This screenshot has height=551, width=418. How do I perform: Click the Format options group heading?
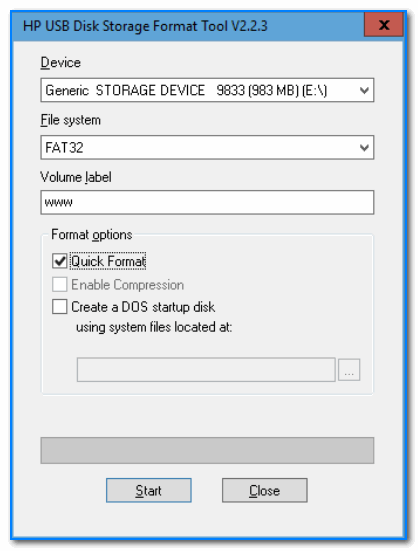tap(92, 234)
